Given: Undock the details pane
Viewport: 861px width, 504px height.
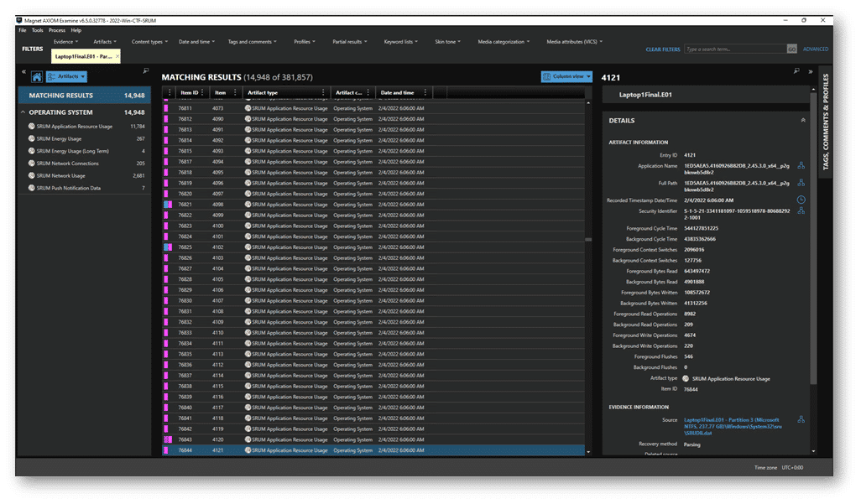Looking at the screenshot, I should coord(796,70).
